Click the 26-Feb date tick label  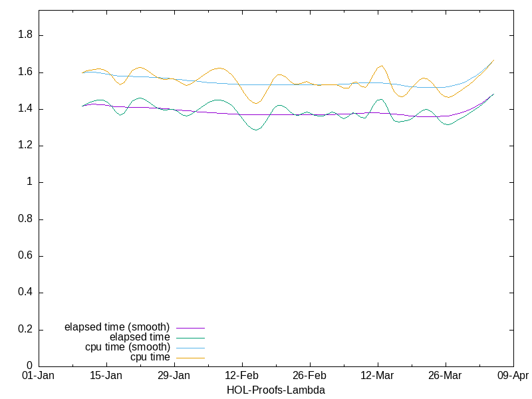(x=310, y=376)
